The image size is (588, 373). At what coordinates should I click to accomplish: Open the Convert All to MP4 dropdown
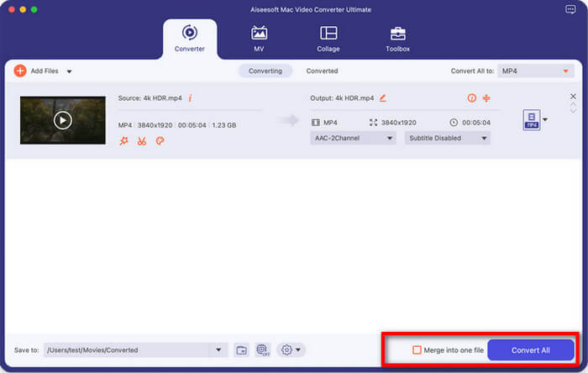click(x=536, y=71)
